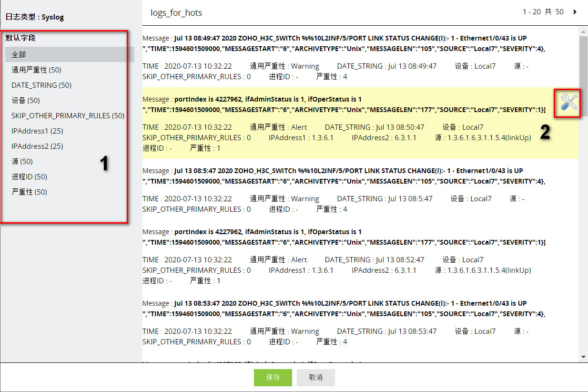Click 源 : 1.3.6.1.6.3.1.1.5.4(linkUp) in highlighted entry

pos(483,137)
